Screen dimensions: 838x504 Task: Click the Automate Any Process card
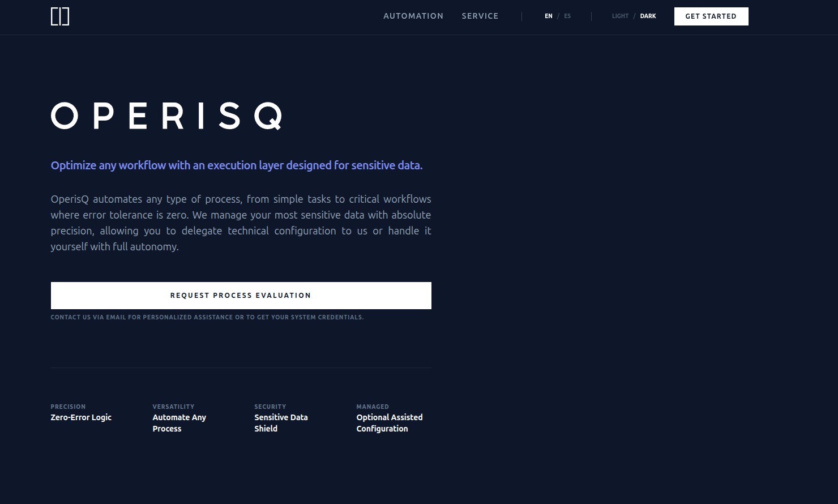click(x=179, y=423)
